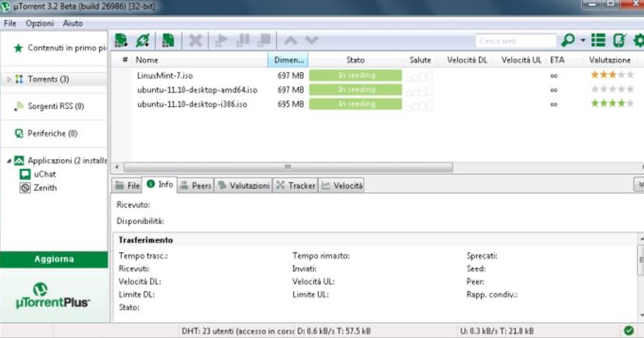Viewport: 644px width, 338px height.
Task: Click the µTorrentPlus logo banner
Action: (53, 296)
